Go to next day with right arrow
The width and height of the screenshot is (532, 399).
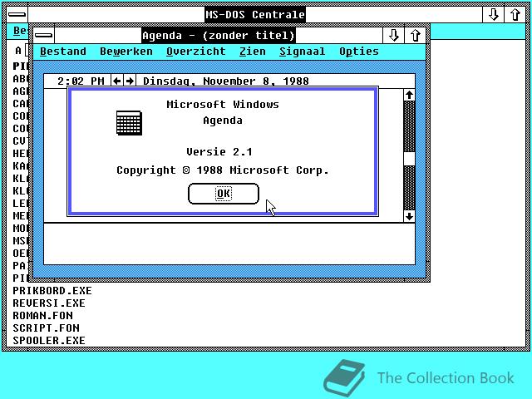click(130, 81)
